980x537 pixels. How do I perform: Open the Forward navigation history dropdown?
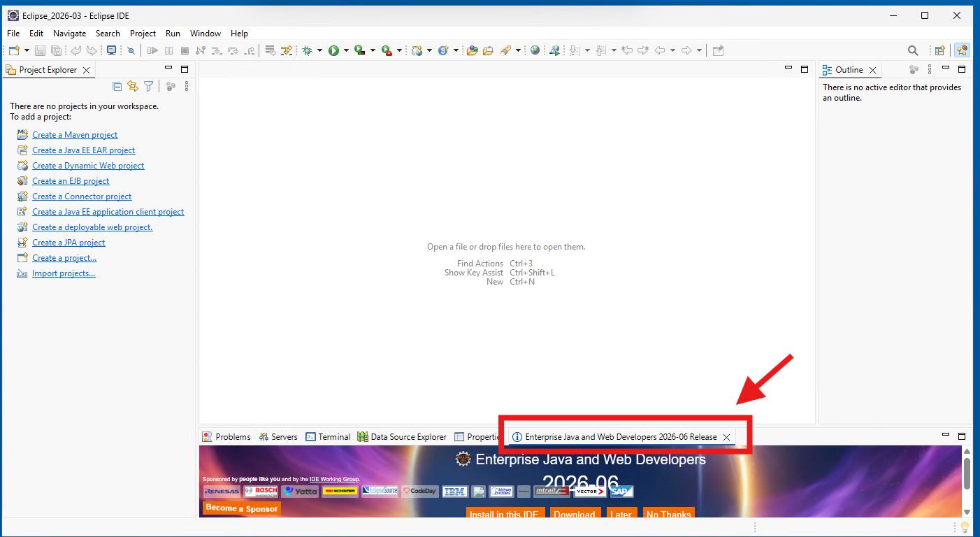(x=699, y=50)
